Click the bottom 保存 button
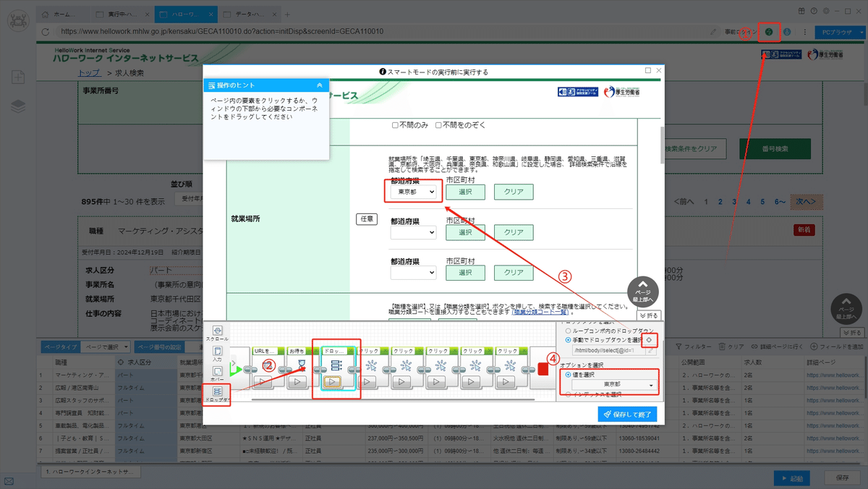The height and width of the screenshot is (489, 868). (x=842, y=477)
